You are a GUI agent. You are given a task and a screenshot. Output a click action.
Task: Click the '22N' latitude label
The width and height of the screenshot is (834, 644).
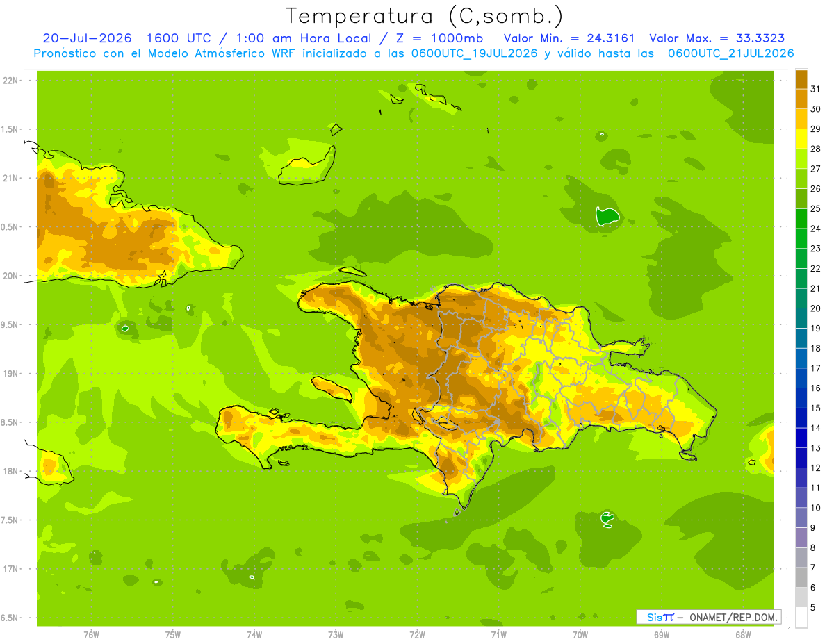11,81
